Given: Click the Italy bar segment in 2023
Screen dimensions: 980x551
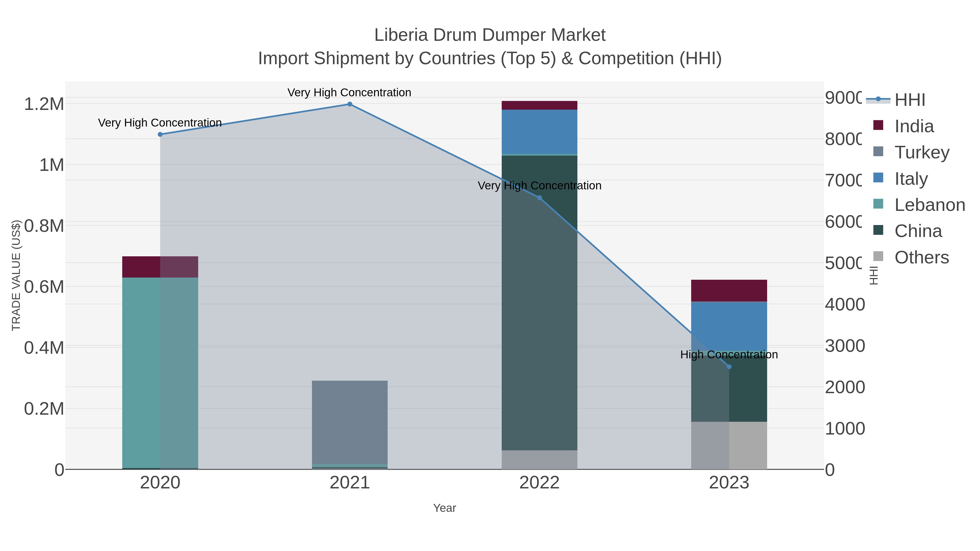Looking at the screenshot, I should click(x=729, y=326).
